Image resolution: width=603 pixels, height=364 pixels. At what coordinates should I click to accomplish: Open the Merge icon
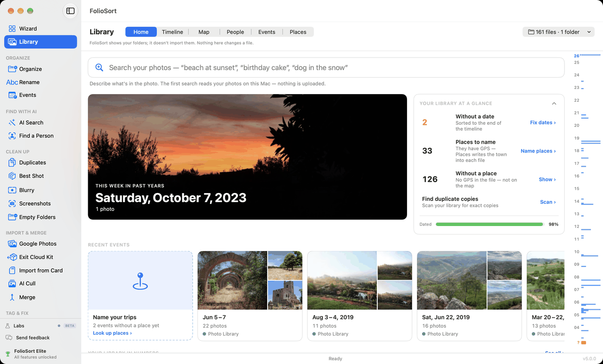(x=12, y=298)
